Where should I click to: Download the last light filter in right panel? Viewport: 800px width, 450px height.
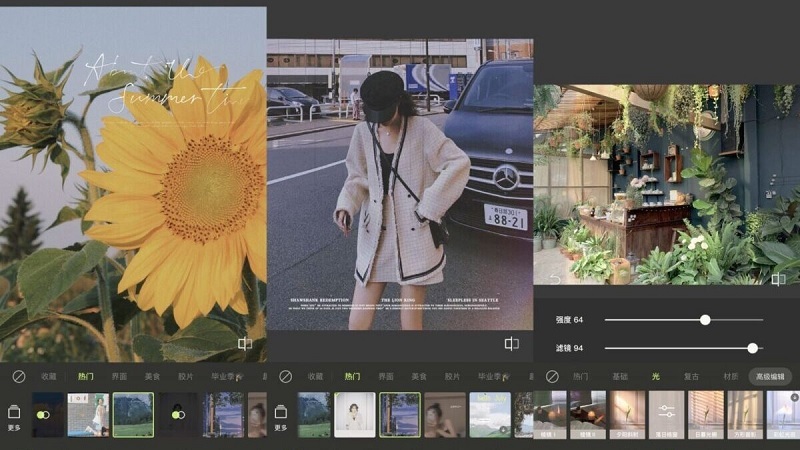coord(793,398)
